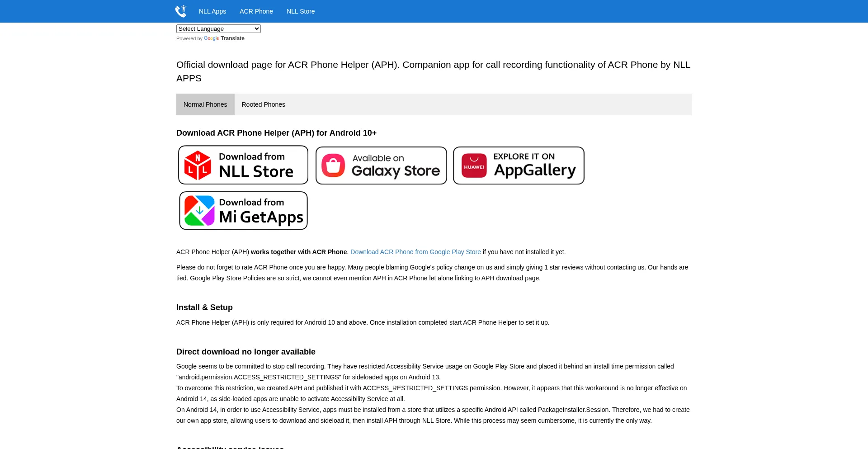Follow Download ACR Phone from Google Play link
The height and width of the screenshot is (449, 868).
point(415,252)
